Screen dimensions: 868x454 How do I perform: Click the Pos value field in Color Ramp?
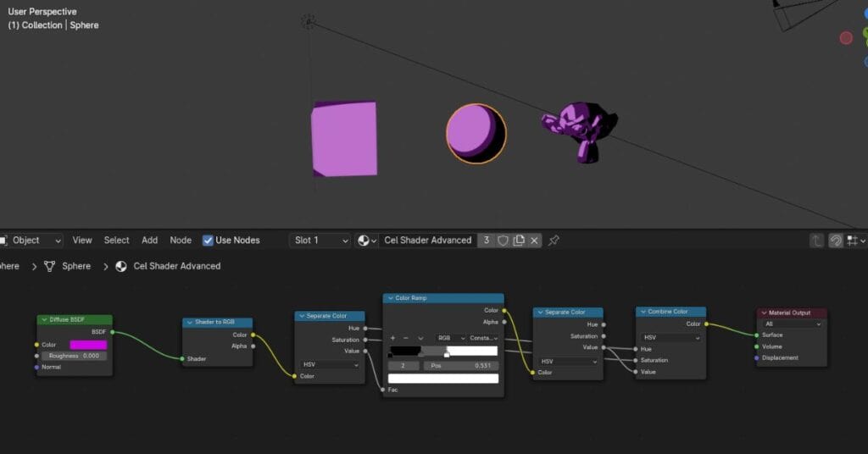click(x=460, y=366)
